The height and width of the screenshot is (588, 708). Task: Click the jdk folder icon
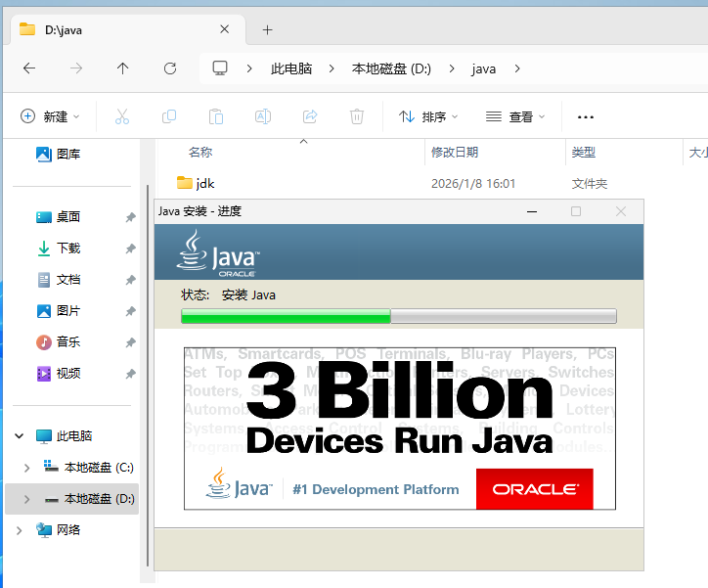(x=184, y=183)
